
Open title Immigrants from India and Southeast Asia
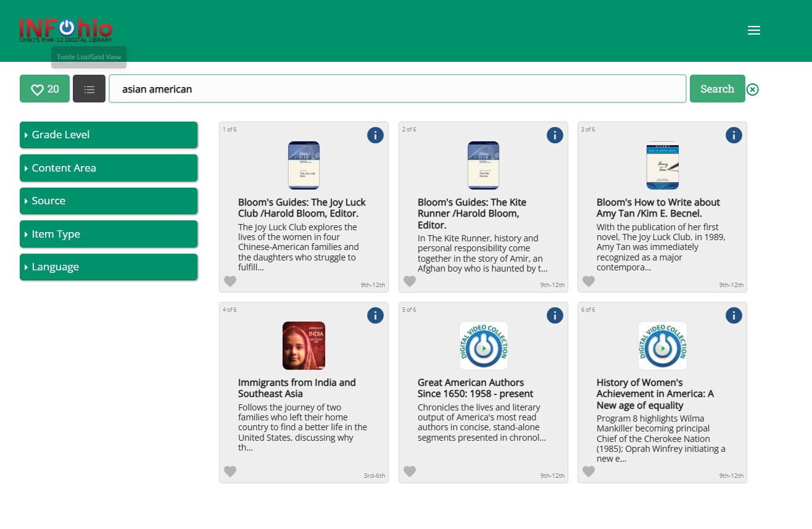[x=297, y=388]
